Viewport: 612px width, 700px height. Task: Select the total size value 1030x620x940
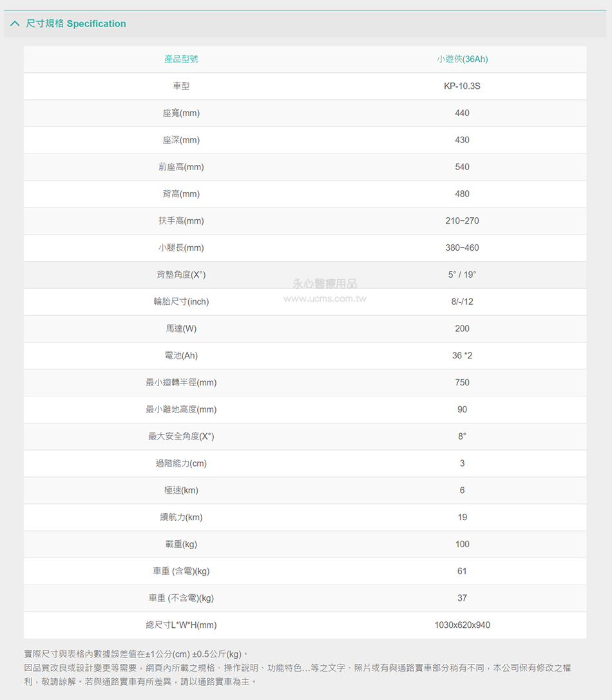click(462, 625)
